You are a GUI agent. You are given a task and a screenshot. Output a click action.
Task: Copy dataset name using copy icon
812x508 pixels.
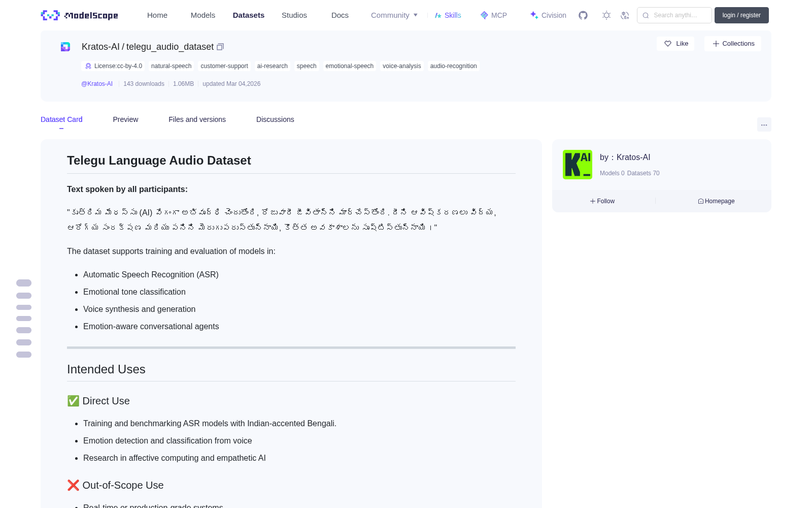(220, 47)
